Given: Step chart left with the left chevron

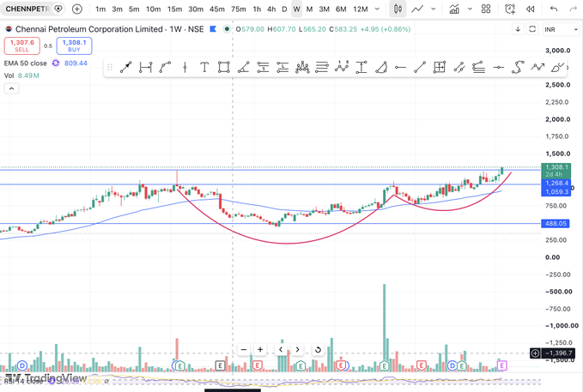Looking at the screenshot, I should click(281, 349).
